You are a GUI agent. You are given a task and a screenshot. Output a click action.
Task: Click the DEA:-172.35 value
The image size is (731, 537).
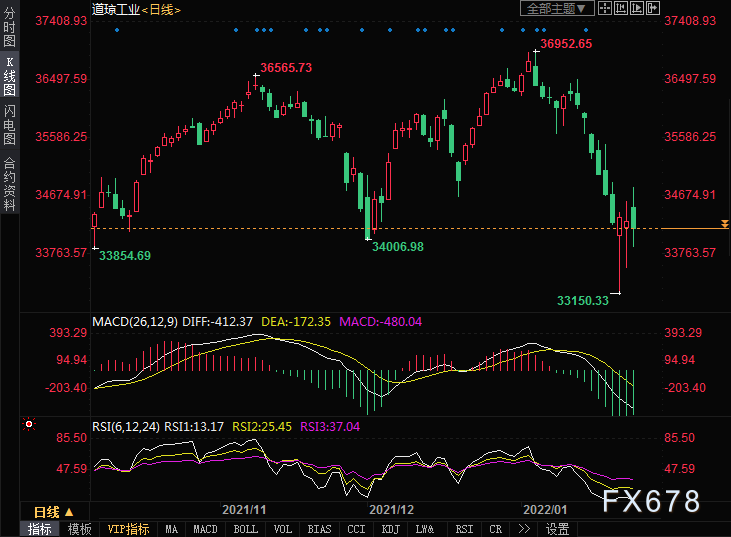[x=296, y=322]
